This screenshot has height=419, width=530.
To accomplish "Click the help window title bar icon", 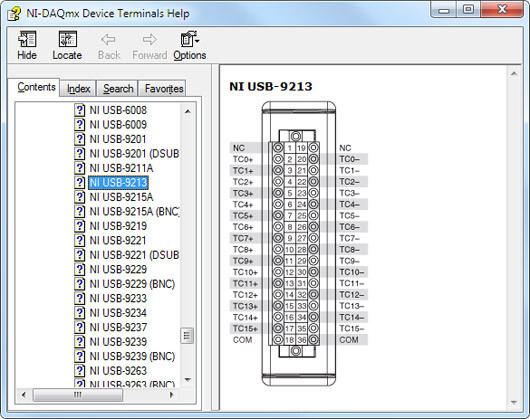I will point(14,14).
